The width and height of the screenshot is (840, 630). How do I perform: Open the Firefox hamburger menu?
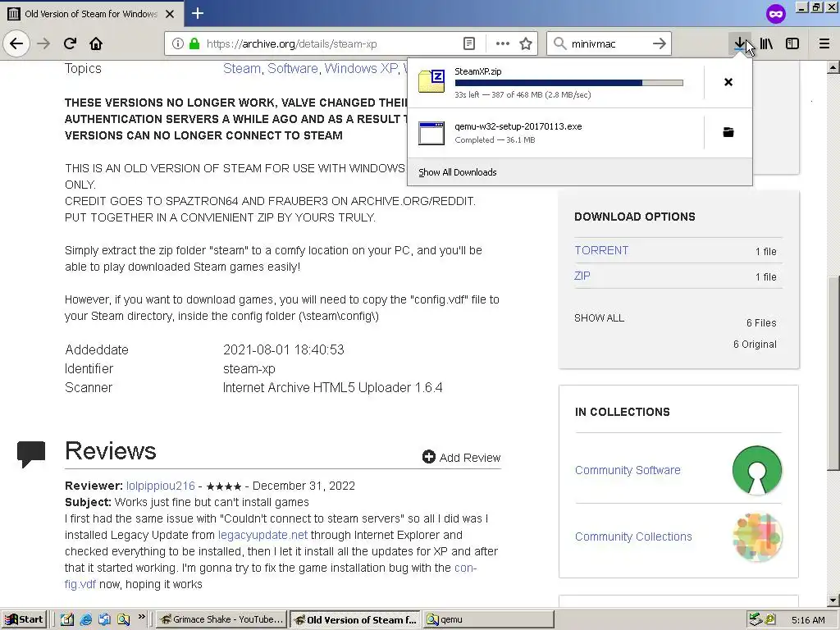click(x=824, y=44)
